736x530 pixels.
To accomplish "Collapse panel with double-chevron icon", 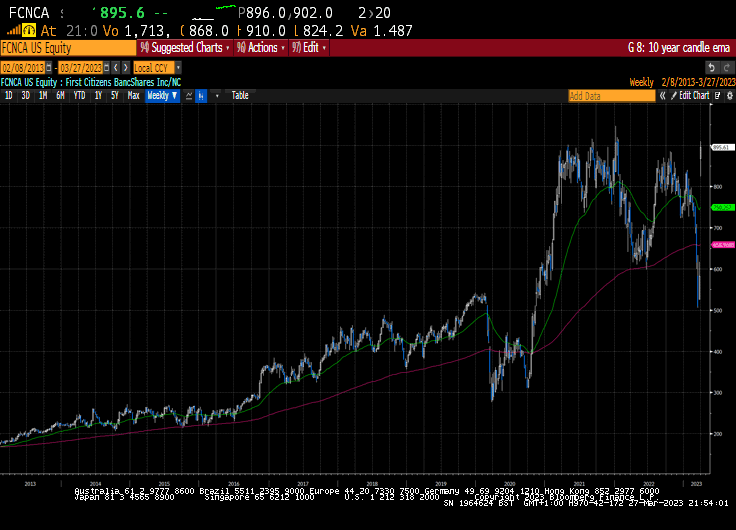I will 662,96.
